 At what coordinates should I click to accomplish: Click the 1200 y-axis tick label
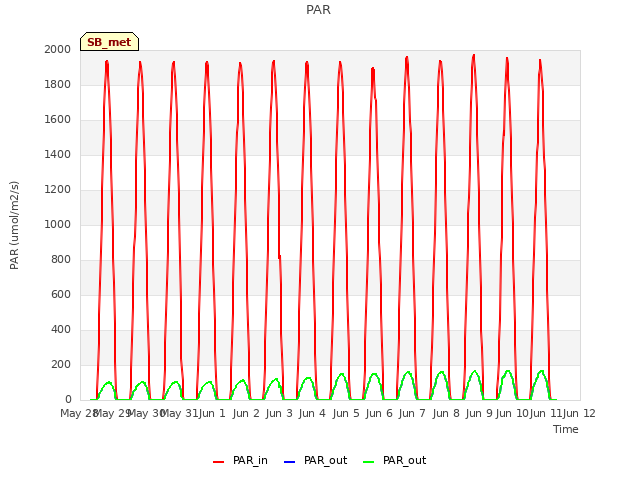point(58,189)
